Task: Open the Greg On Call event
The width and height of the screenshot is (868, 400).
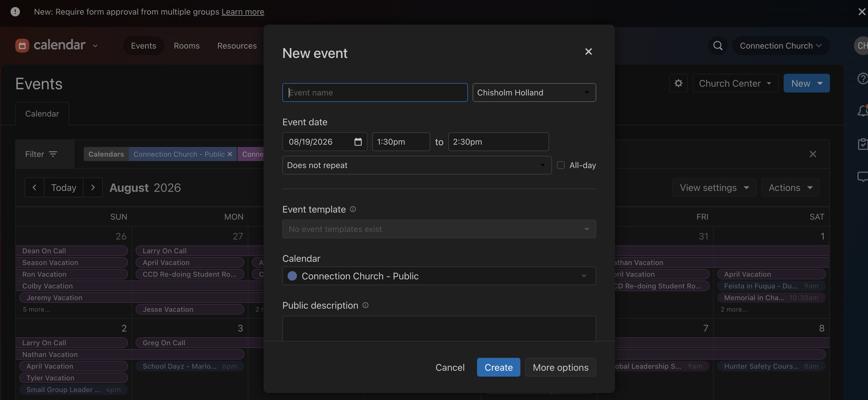Action: click(200, 343)
